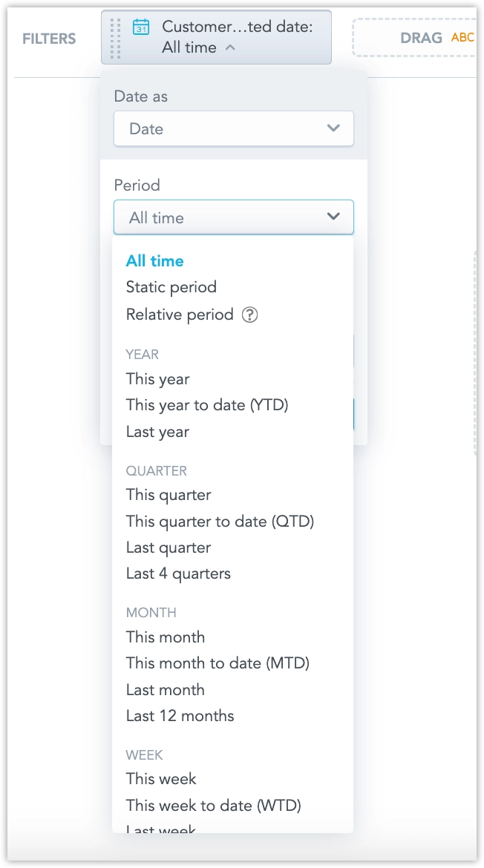Image resolution: width=484 pixels, height=868 pixels.
Task: Open the 'Date as' dropdown
Action: [x=233, y=128]
